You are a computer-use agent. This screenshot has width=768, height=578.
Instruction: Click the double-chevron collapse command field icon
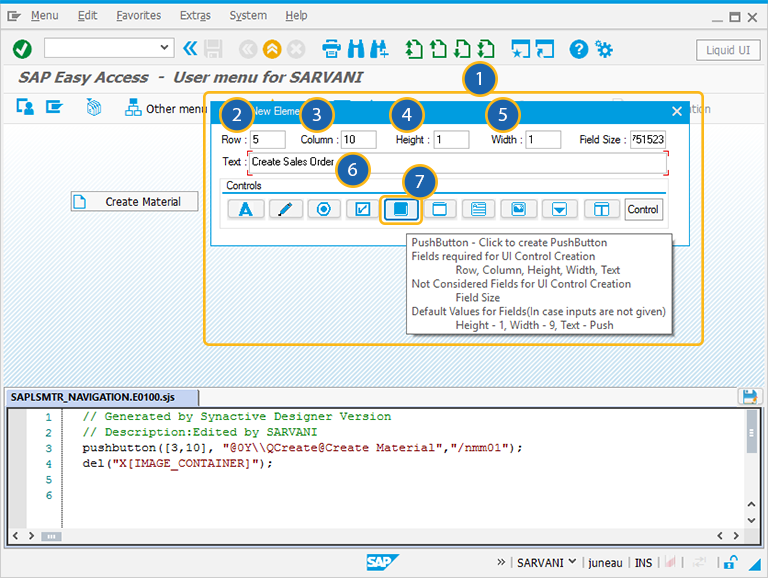coord(190,48)
